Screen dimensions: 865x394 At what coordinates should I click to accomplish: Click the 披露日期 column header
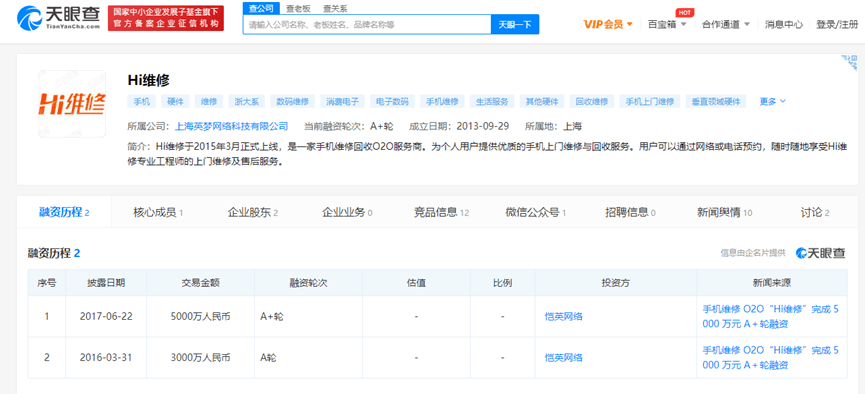coord(106,283)
